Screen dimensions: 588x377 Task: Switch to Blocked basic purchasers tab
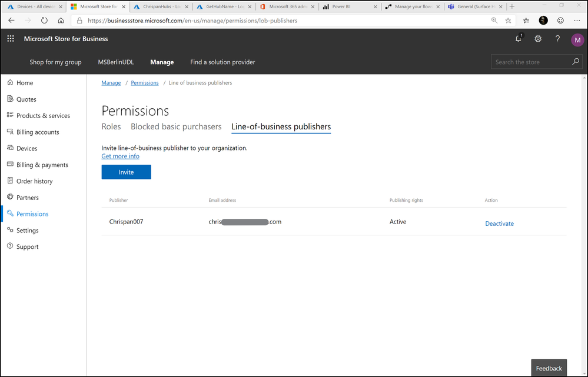point(176,126)
